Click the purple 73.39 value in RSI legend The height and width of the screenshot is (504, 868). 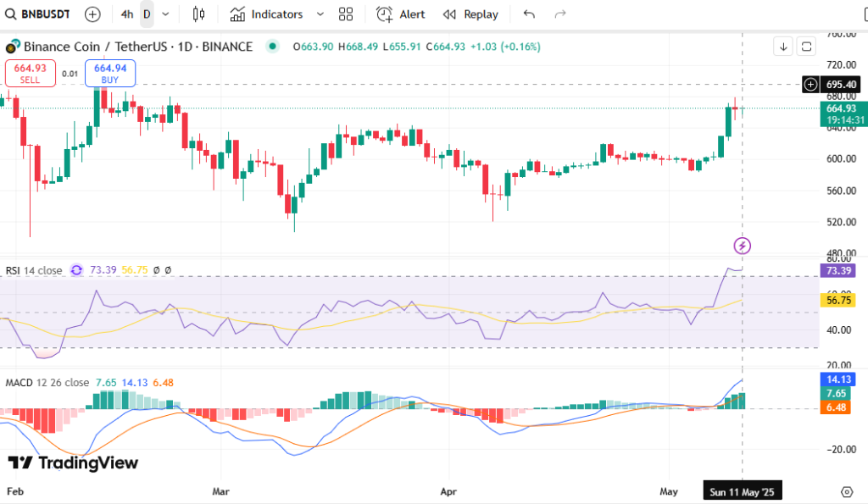point(103,270)
